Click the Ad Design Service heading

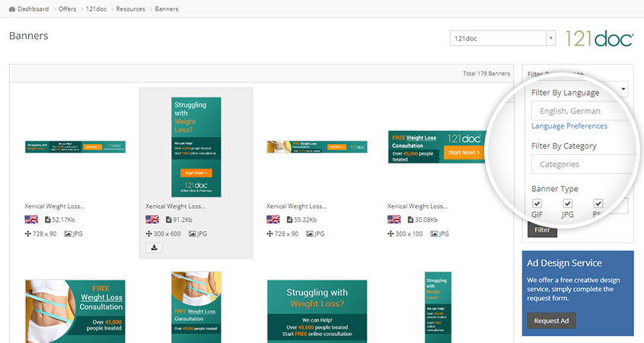click(x=564, y=263)
